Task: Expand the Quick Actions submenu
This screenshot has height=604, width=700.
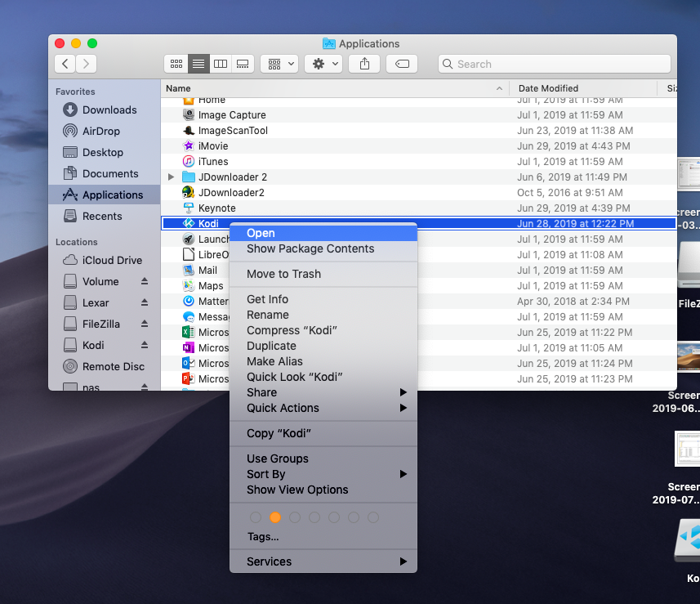Action: tap(323, 408)
